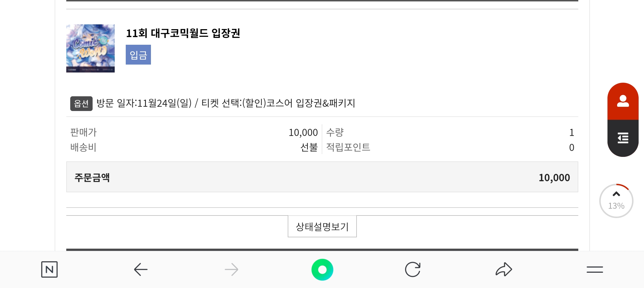Click the 상태설명보기 button
644x288 pixels.
322,227
